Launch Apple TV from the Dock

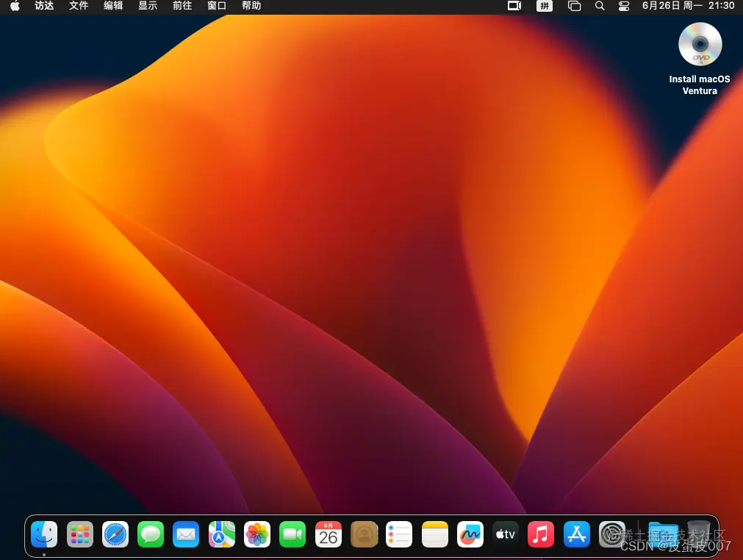(x=506, y=534)
